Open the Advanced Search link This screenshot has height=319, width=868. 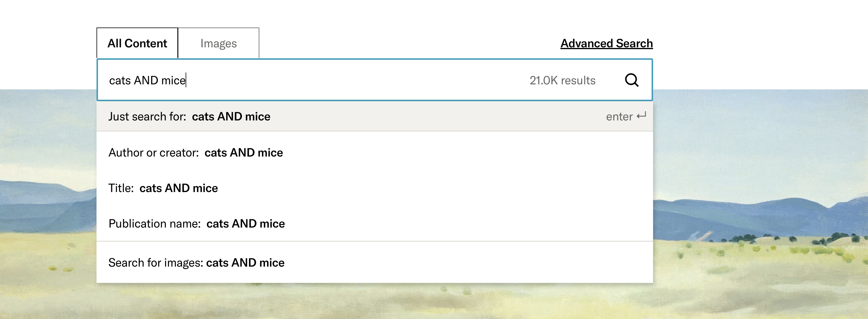coord(606,43)
